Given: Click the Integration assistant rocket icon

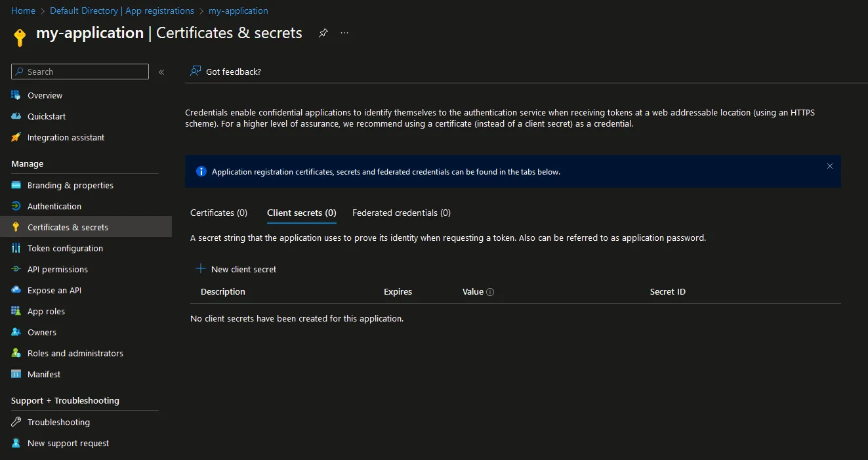Looking at the screenshot, I should click(16, 137).
